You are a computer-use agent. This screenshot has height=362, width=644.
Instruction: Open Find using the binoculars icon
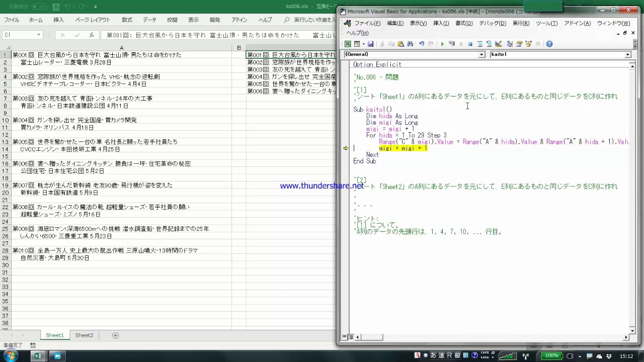coord(410,44)
